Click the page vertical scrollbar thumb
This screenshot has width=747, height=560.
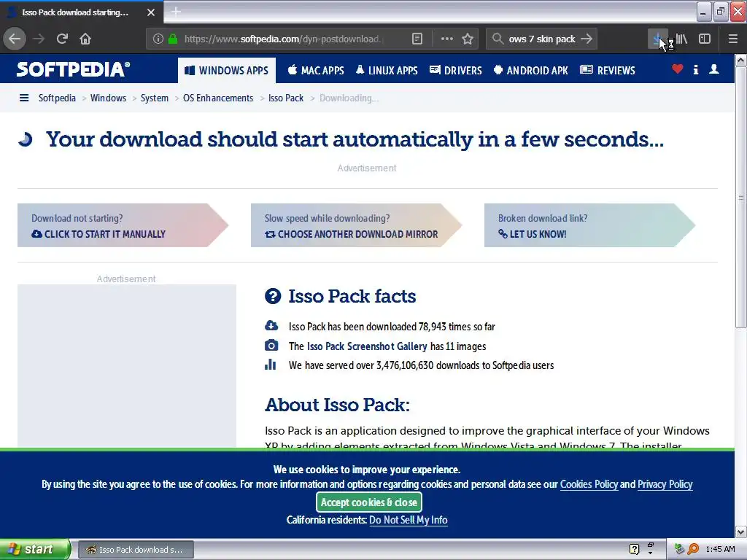click(740, 197)
